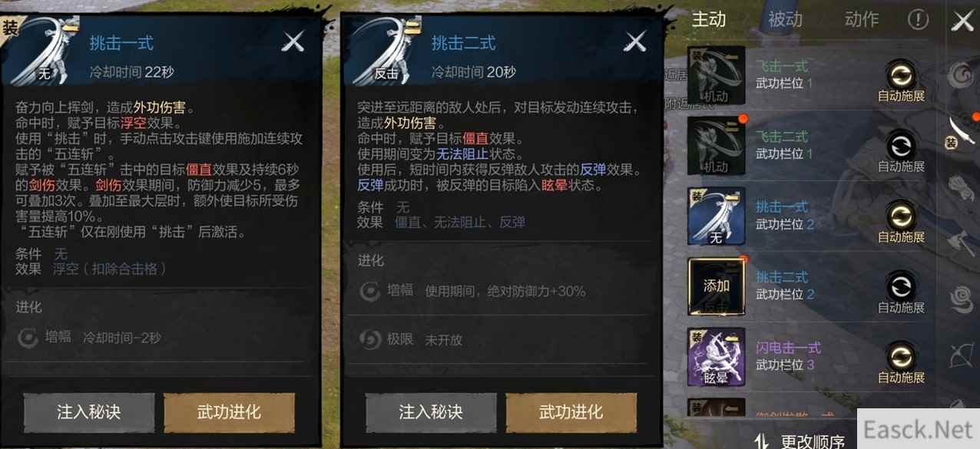Switch to the 动作 tab
This screenshot has height=449, width=980.
(x=861, y=19)
